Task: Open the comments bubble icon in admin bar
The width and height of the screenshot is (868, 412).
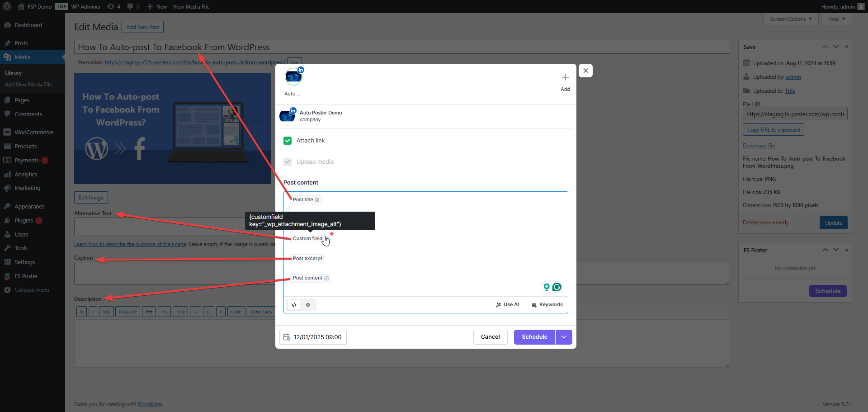Action: tap(130, 6)
